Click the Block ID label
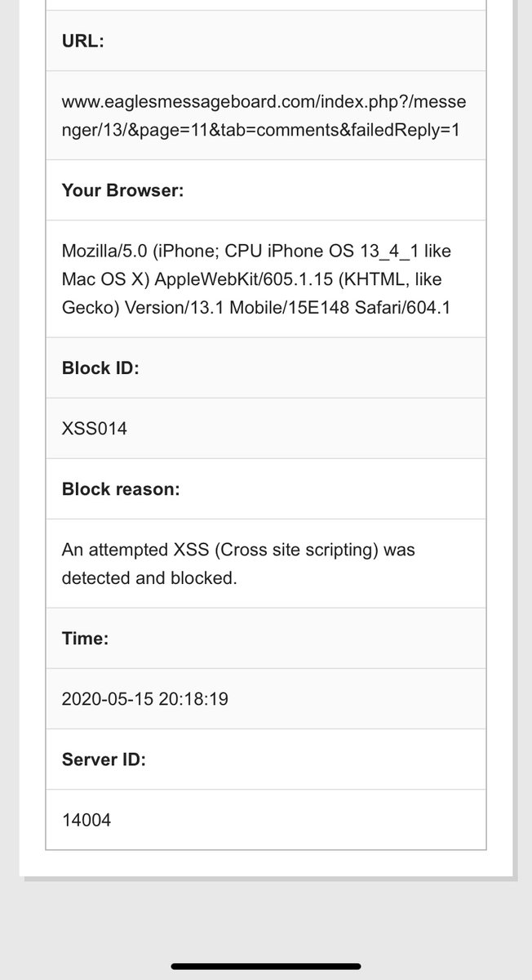Screen dimensions: 532x980 pyautogui.click(x=100, y=367)
